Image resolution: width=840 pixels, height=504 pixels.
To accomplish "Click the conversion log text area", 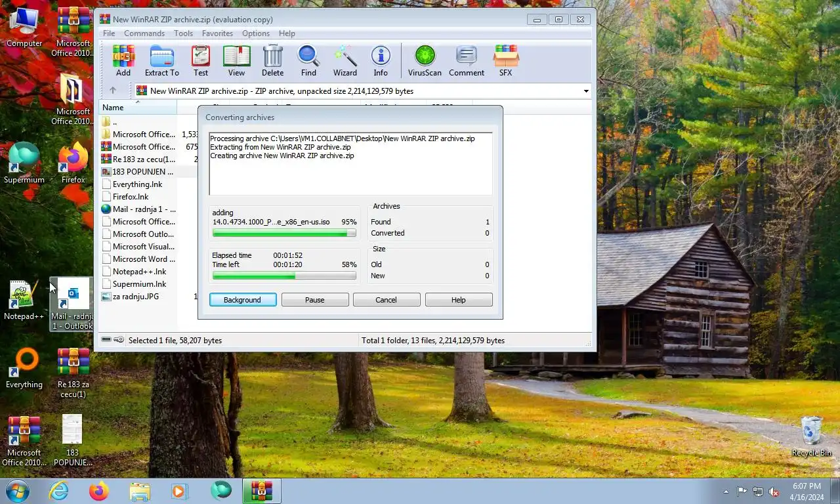I will tap(350, 164).
